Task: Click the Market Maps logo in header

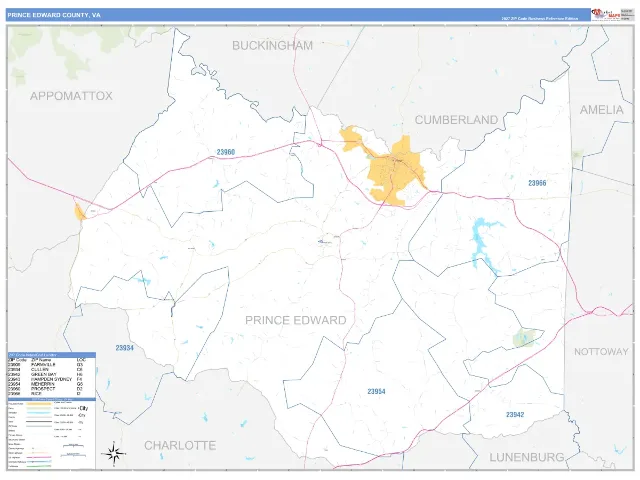Action: 606,14
